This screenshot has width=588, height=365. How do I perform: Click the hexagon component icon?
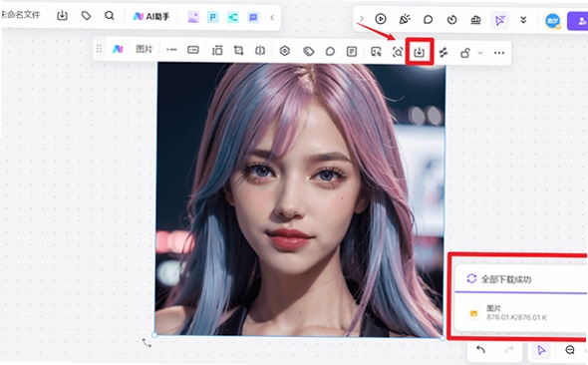click(x=285, y=51)
